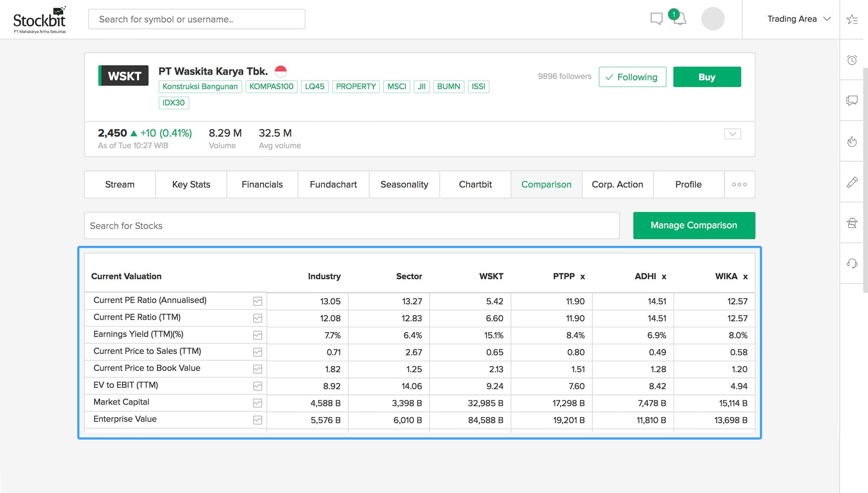Click the BUMN tag

click(x=448, y=86)
